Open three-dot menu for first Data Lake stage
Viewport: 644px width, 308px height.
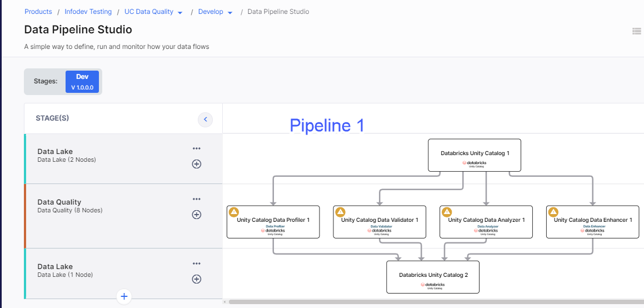pyautogui.click(x=197, y=148)
